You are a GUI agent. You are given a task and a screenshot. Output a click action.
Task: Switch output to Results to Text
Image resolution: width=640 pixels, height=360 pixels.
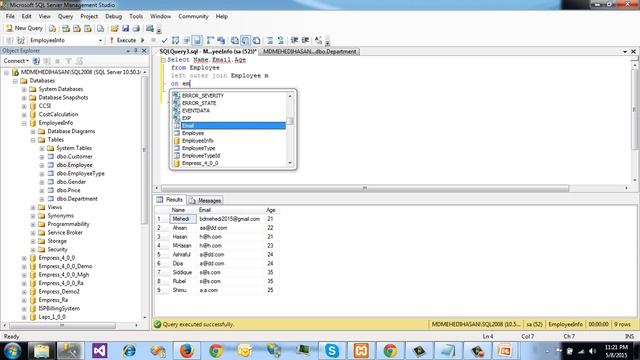coord(235,40)
